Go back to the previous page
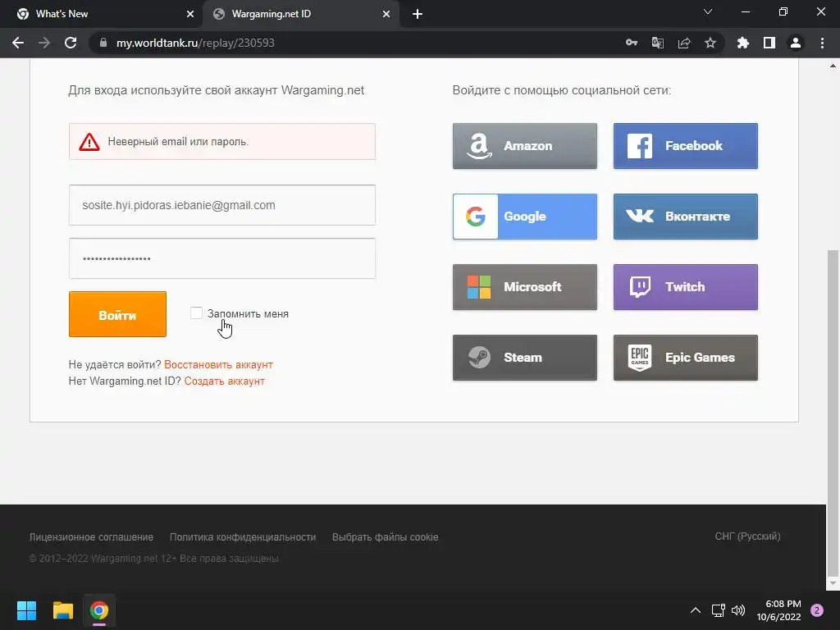Viewport: 840px width, 630px height. (x=18, y=43)
